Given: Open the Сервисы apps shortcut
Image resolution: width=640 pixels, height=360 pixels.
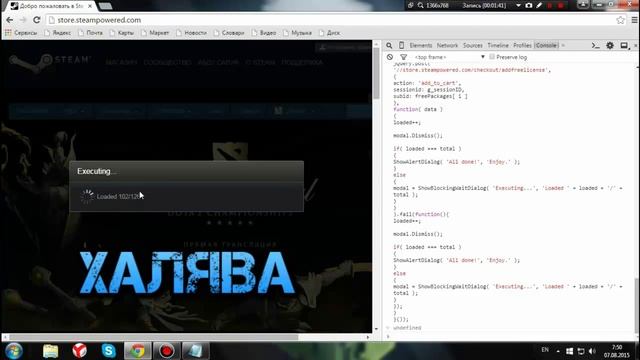Looking at the screenshot, I should tap(21, 33).
